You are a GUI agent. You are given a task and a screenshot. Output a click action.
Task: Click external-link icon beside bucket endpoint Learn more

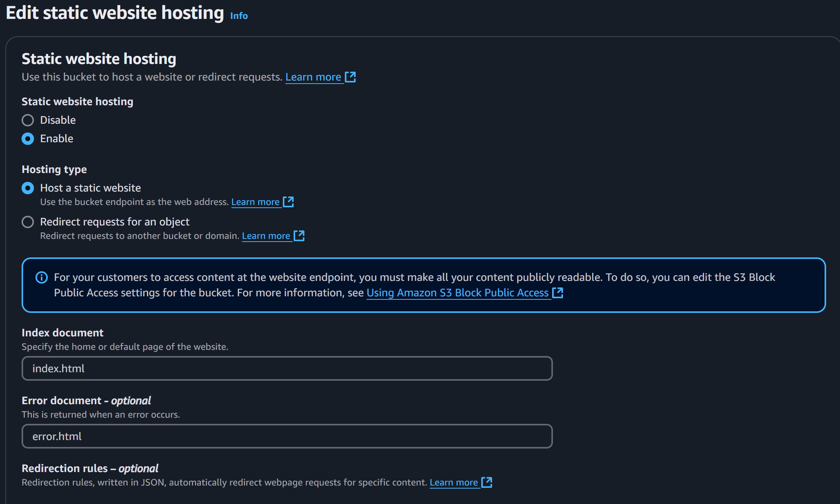[288, 202]
